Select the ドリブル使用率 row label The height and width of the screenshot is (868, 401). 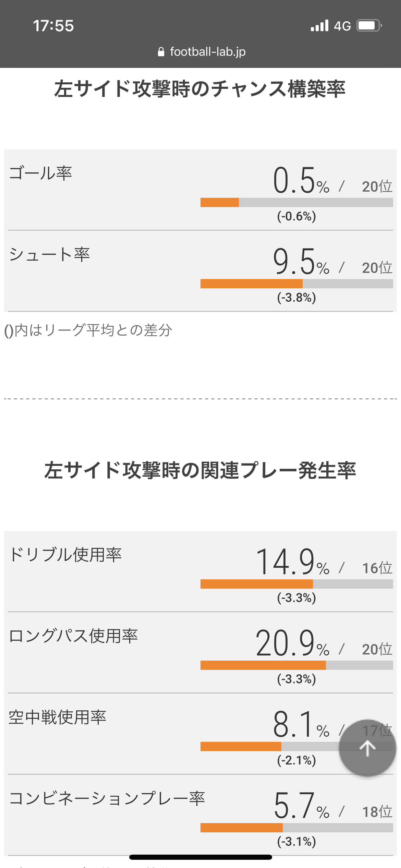(x=65, y=554)
